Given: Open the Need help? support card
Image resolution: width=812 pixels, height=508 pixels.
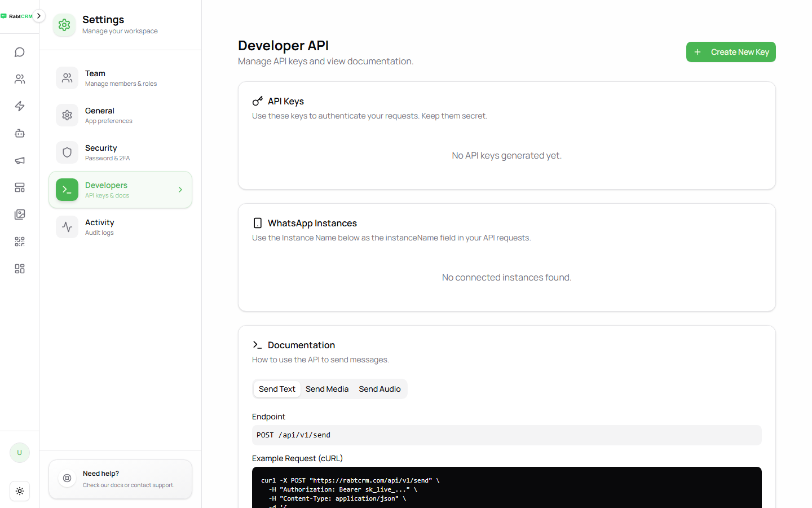Looking at the screenshot, I should pyautogui.click(x=120, y=479).
